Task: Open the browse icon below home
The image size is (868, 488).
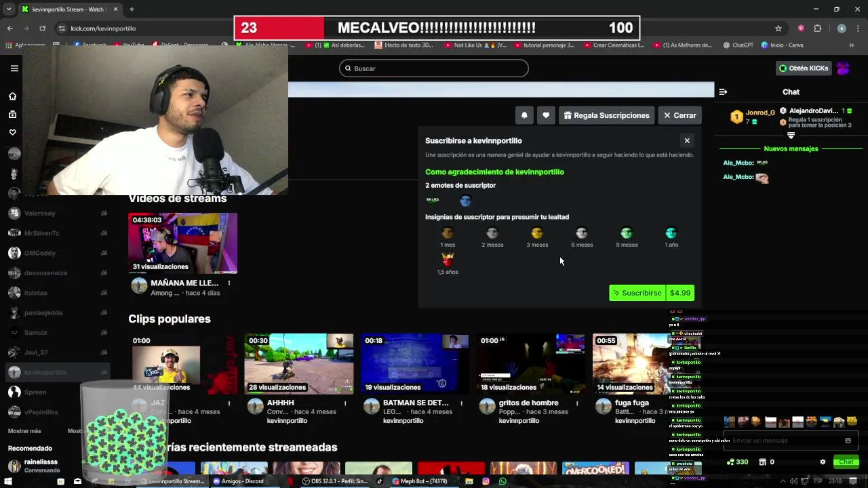Action: [x=12, y=115]
